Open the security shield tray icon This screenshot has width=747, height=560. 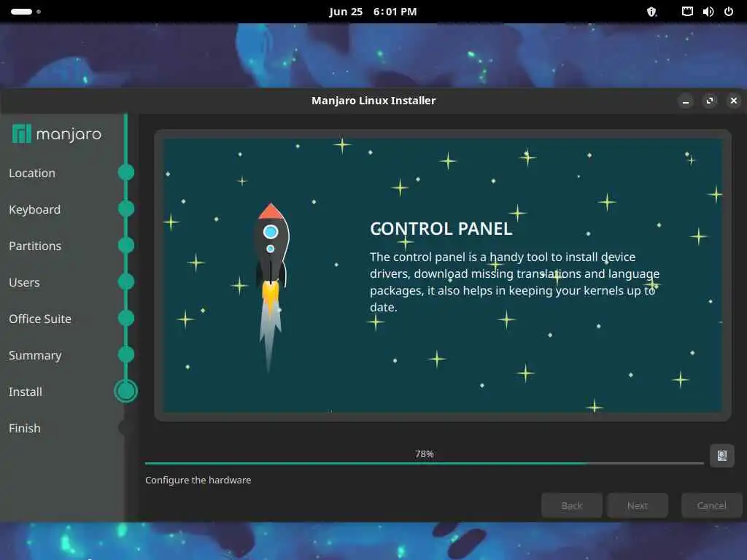point(651,12)
